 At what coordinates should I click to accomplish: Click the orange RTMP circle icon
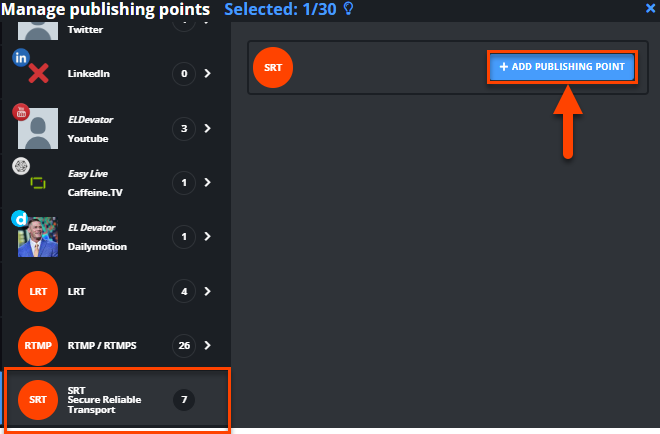point(38,346)
